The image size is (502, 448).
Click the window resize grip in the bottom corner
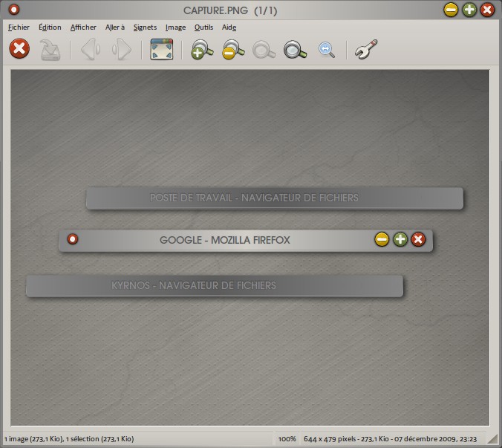click(493, 439)
